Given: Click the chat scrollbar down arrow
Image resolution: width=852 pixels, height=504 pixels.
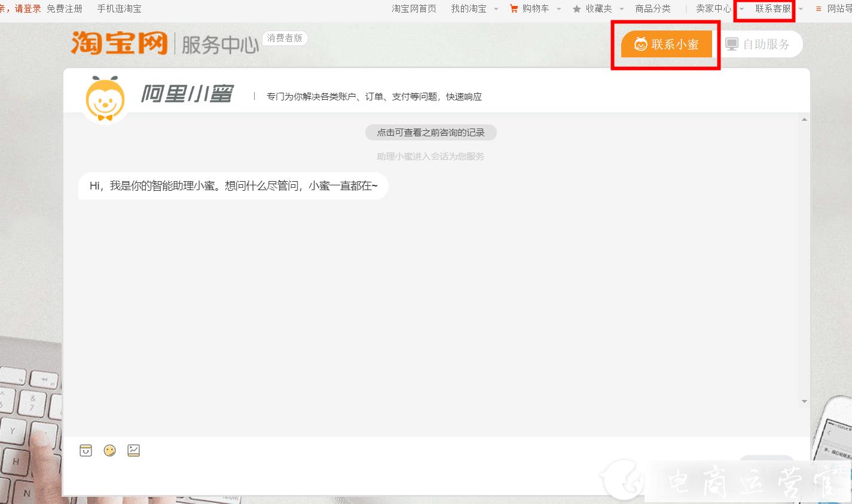Looking at the screenshot, I should [804, 401].
